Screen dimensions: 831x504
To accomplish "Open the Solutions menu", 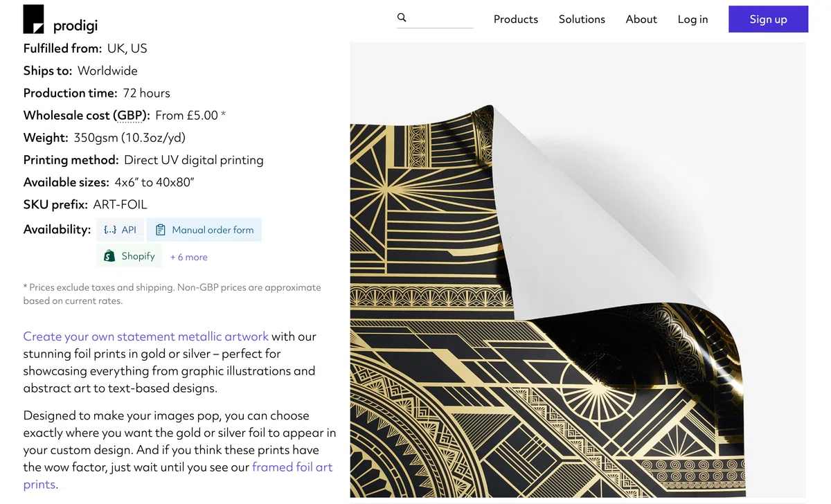I will point(582,19).
